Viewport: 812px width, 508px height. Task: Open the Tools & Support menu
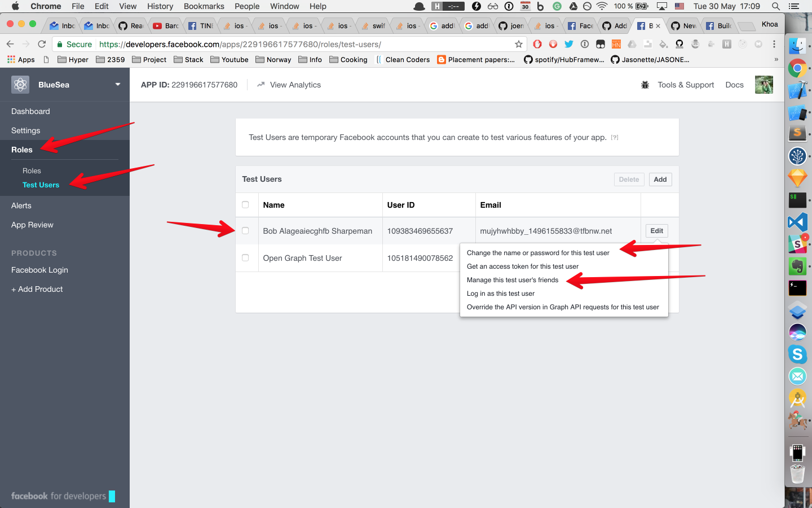[x=686, y=85]
